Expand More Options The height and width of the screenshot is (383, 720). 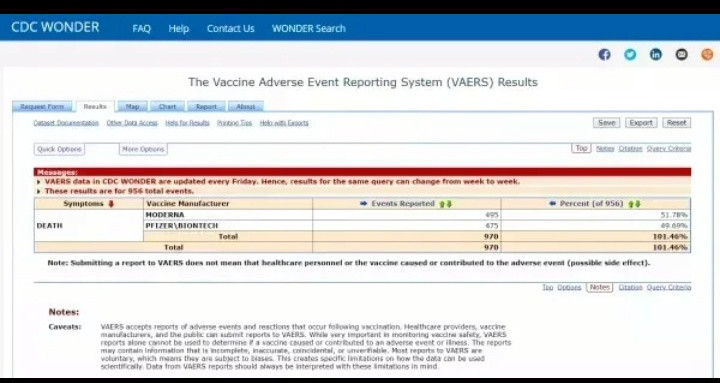143,149
